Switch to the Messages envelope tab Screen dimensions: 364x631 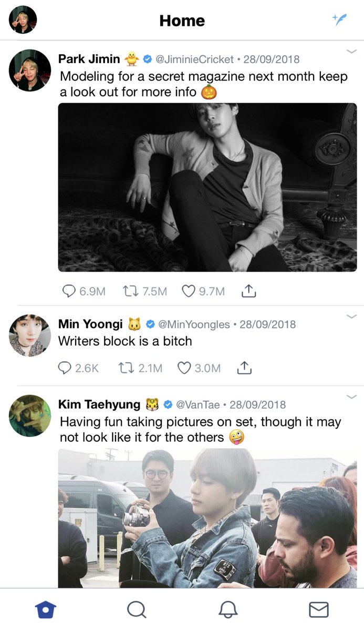tap(319, 610)
